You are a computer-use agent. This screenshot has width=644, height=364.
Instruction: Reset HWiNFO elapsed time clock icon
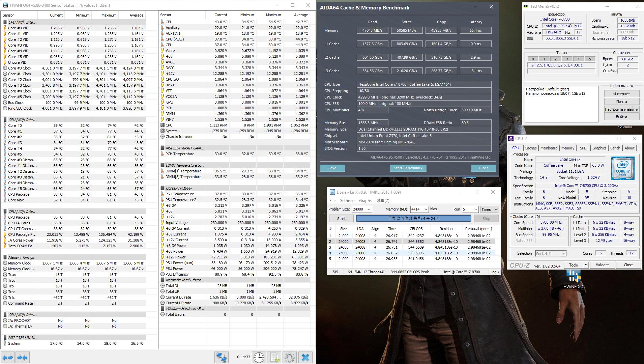pyautogui.click(x=259, y=358)
